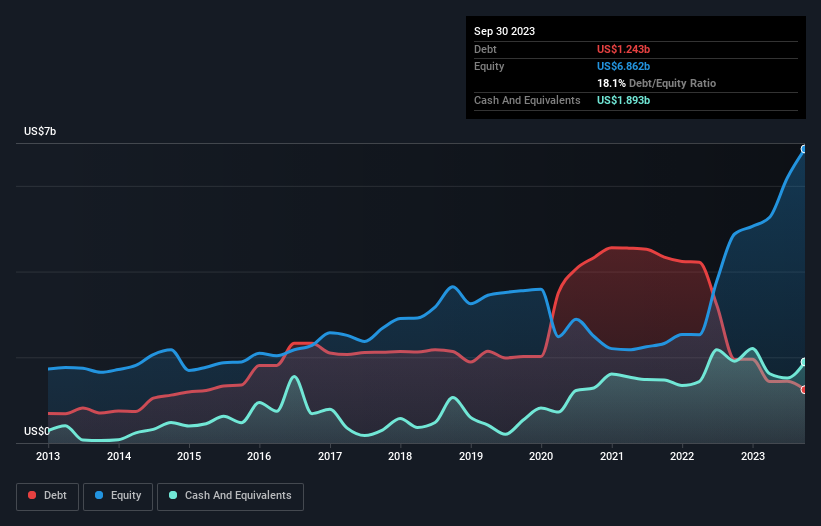Screen dimensions: 821x526
Task: Toggle the Equity series legend button
Action: pyautogui.click(x=118, y=496)
